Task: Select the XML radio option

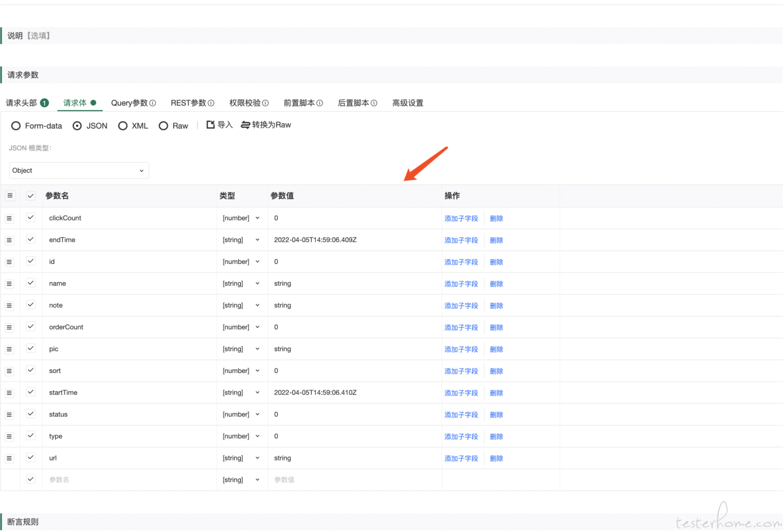Action: tap(123, 126)
